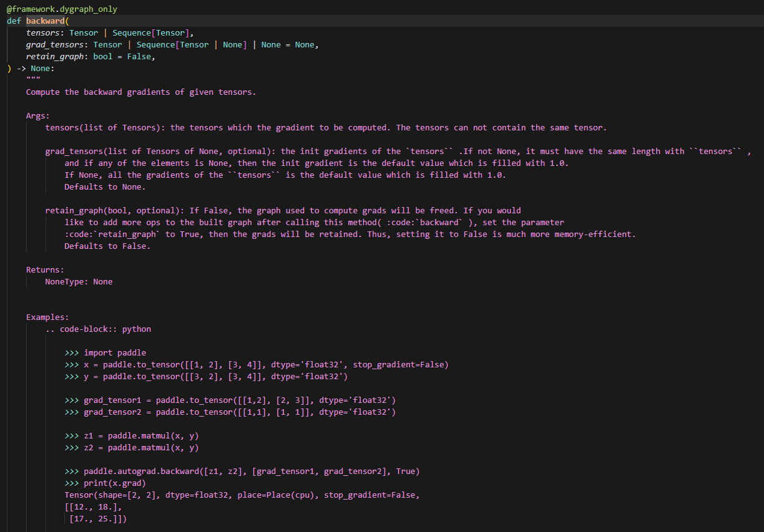
Task: Click the '.. code-block:: python' directive
Action: [x=98, y=329]
